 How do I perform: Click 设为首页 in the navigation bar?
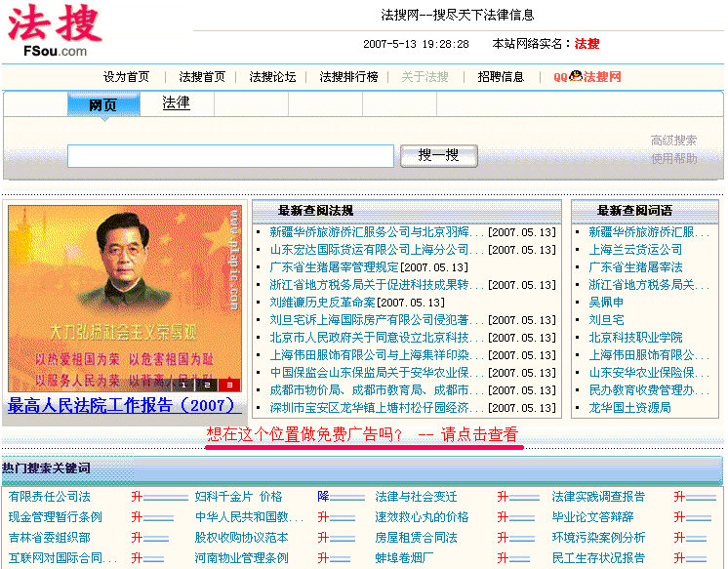pos(127,77)
